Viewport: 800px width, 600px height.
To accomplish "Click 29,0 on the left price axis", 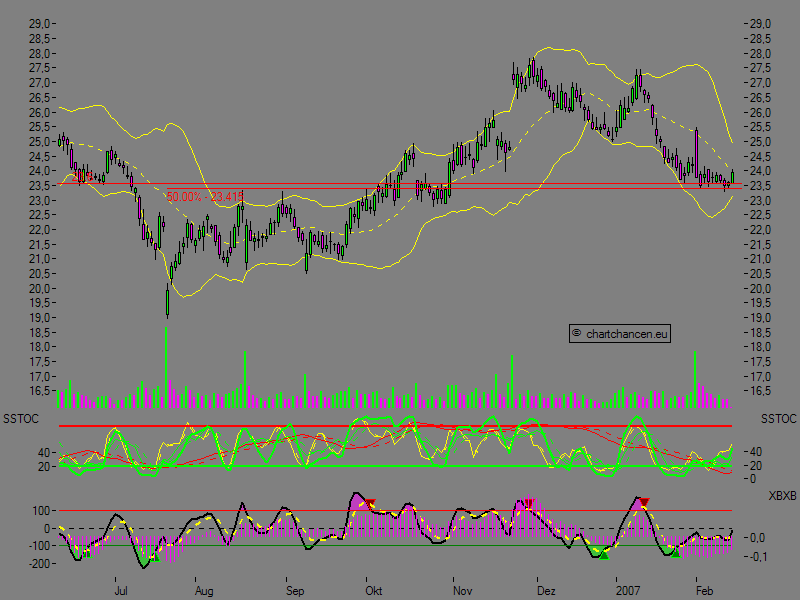I will [39, 24].
